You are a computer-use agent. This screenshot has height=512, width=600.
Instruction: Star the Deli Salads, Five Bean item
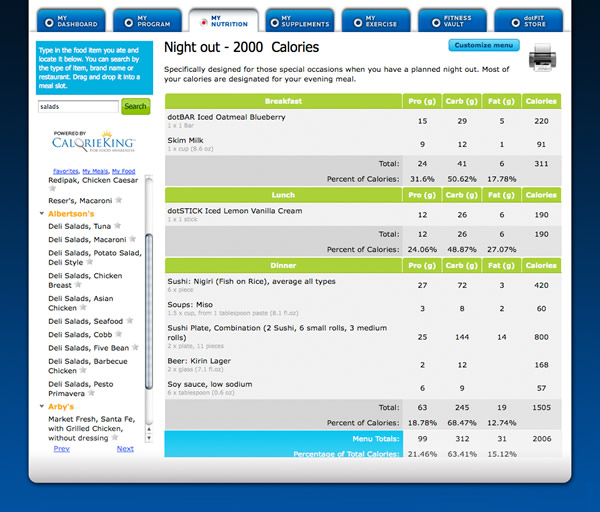pos(136,348)
